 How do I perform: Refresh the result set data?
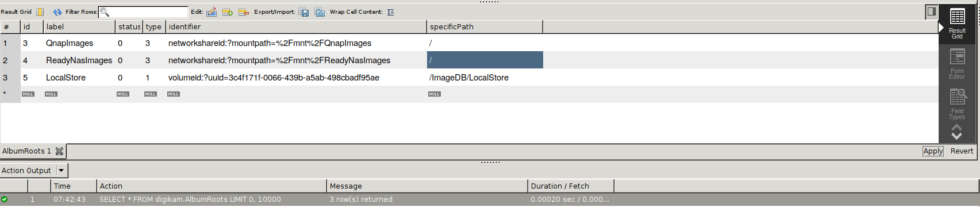pyautogui.click(x=57, y=11)
